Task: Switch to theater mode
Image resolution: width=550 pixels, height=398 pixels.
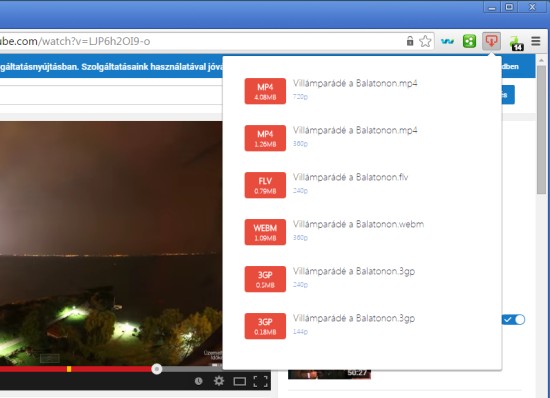Action: [240, 381]
